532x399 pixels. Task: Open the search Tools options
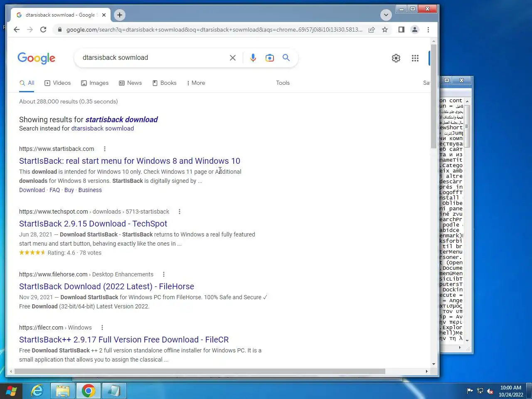pyautogui.click(x=283, y=83)
